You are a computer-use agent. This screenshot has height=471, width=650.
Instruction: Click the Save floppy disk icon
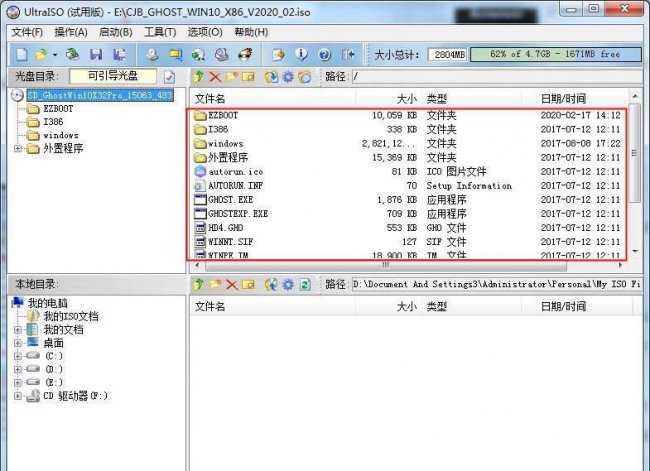coord(96,54)
